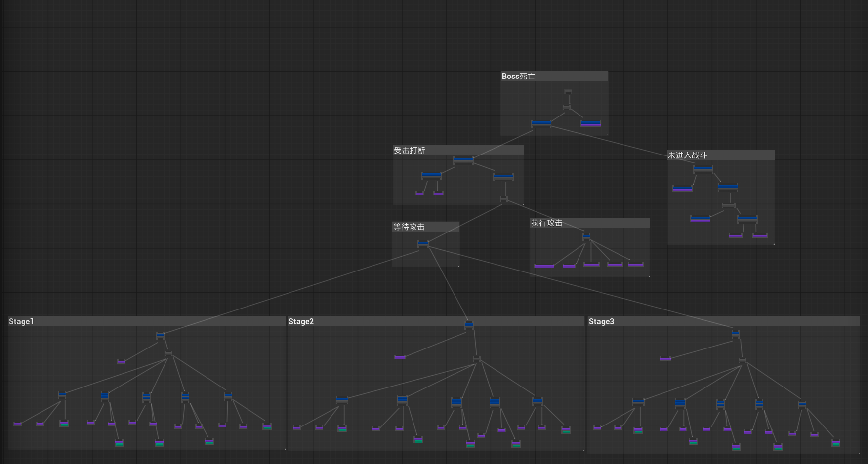
Task: Select the 等待攻击 comment box header
Action: coord(425,227)
